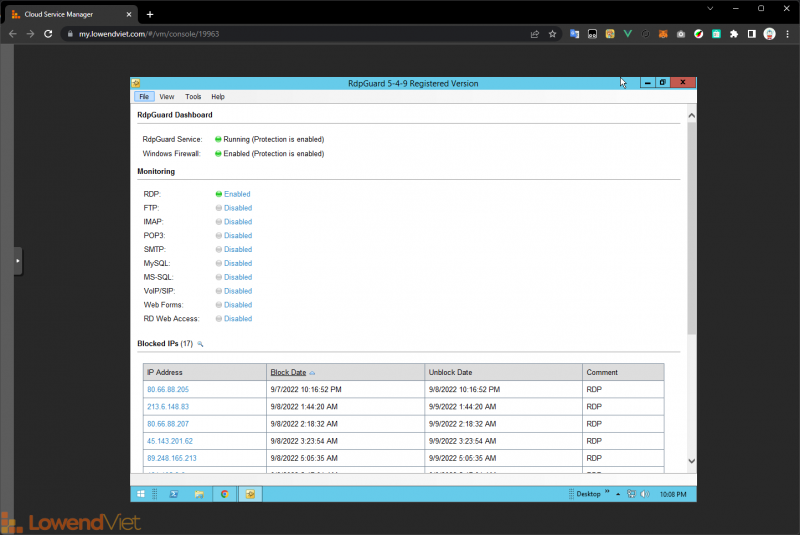Select the RdpGuard taskbar button

[x=250, y=494]
